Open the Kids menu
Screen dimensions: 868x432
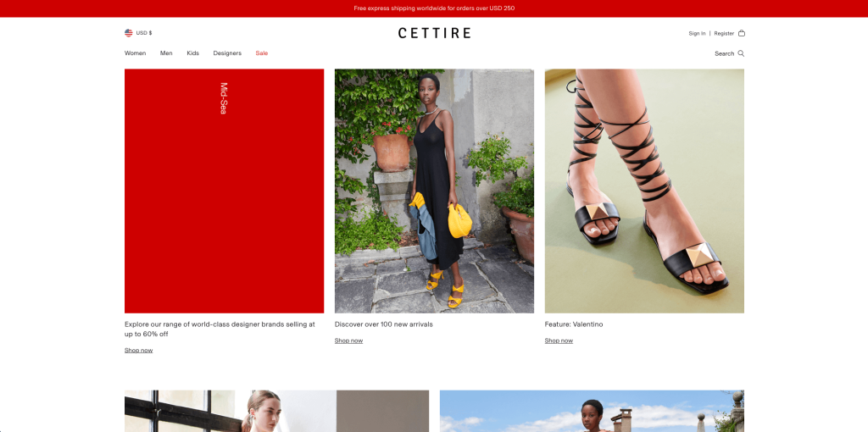tap(192, 53)
